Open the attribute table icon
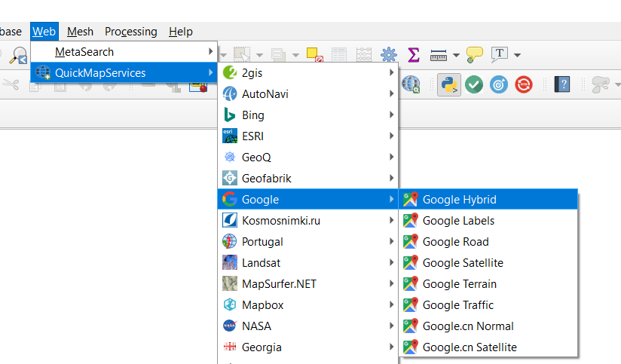Viewport: 621px width, 364px height. point(339,55)
